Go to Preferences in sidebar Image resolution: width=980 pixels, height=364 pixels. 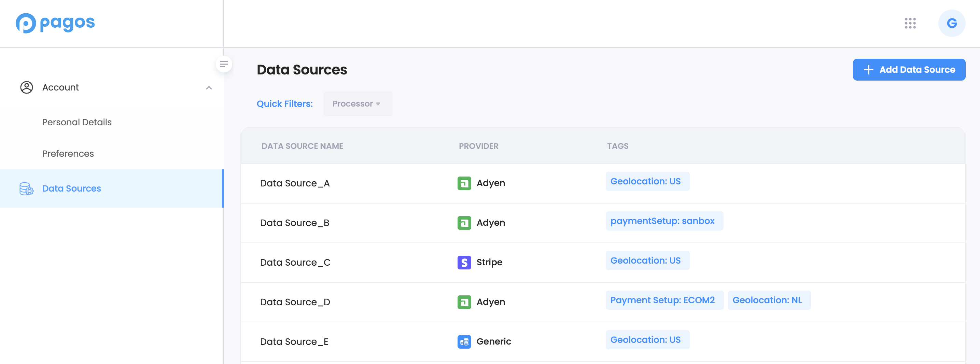click(x=68, y=154)
